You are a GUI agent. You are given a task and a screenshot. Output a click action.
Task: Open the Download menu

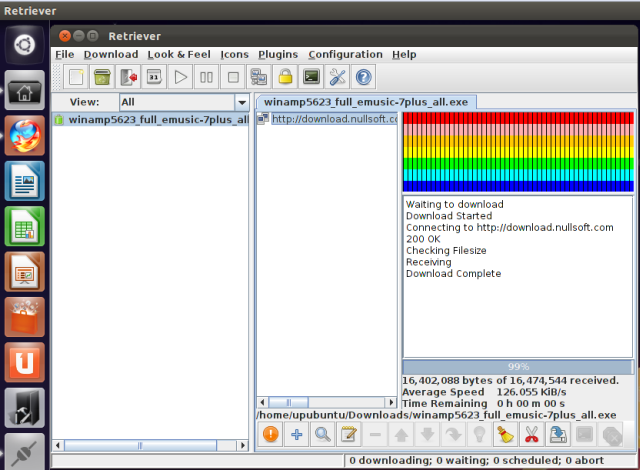point(111,54)
